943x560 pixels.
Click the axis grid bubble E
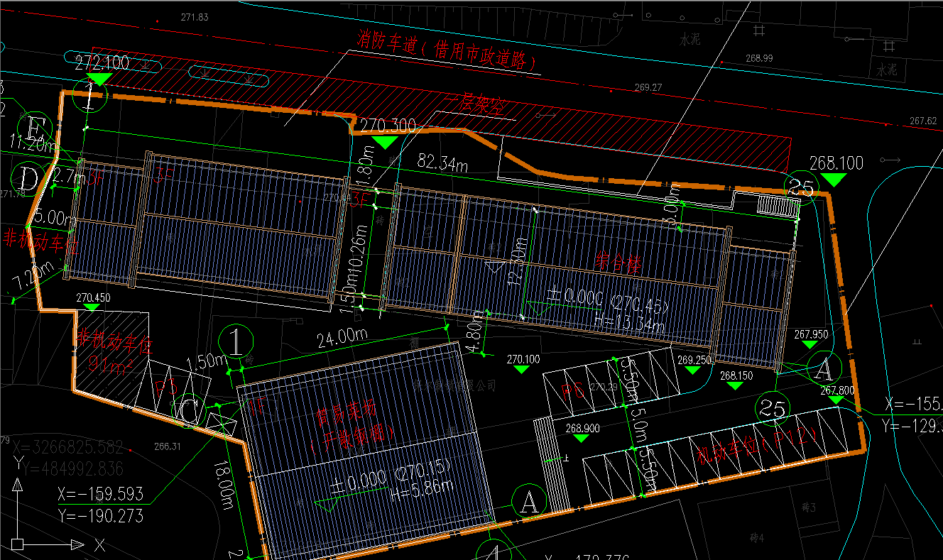coord(36,130)
